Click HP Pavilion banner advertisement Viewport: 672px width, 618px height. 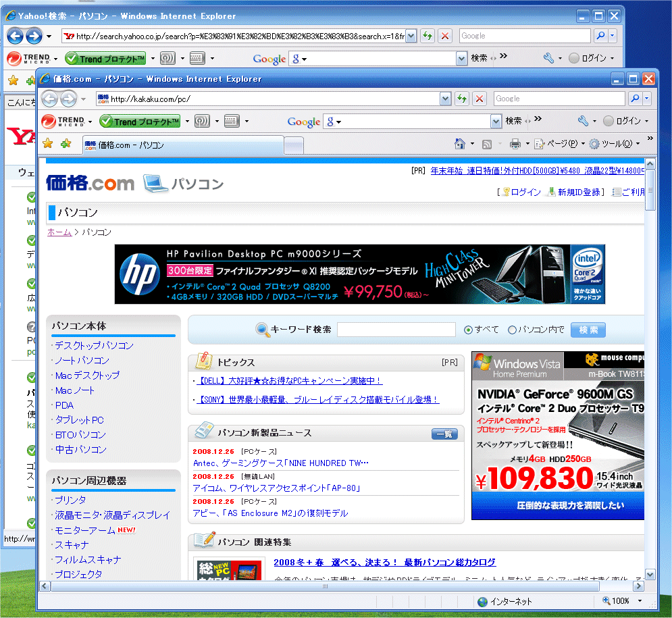[x=359, y=274]
